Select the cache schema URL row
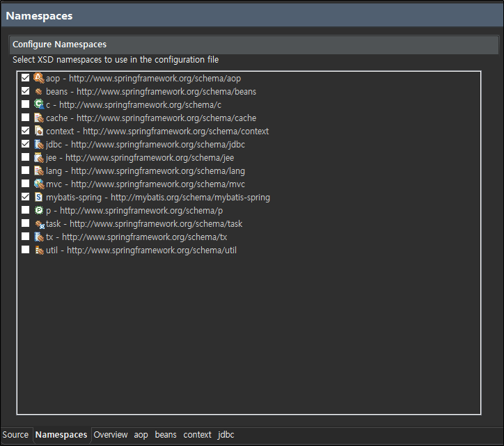The width and height of the screenshot is (504, 446). (151, 118)
